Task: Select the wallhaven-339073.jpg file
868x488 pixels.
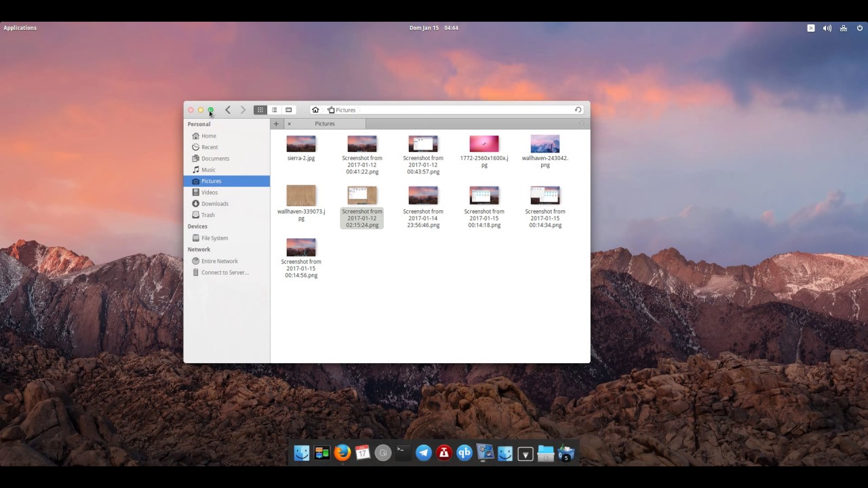Action: (301, 203)
